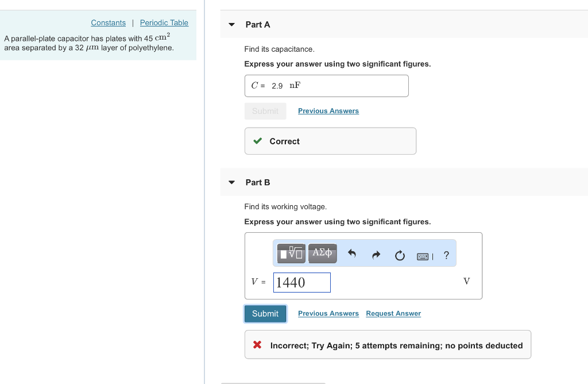This screenshot has height=384, width=588.
Task: Open the keyboard shortcuts icon
Action: click(x=423, y=256)
